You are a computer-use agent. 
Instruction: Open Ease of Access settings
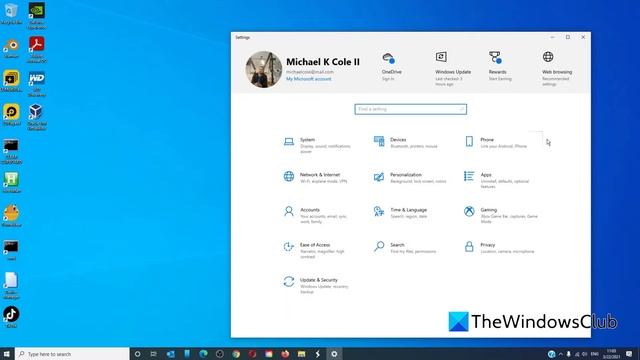315,250
